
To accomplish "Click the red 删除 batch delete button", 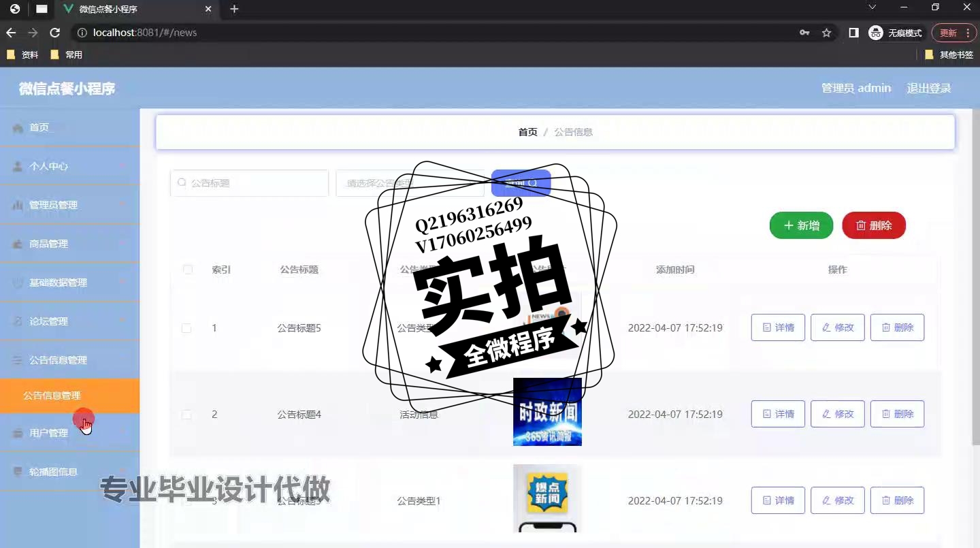I will (874, 225).
